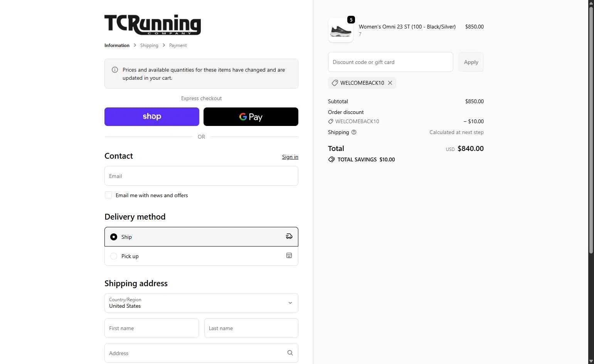Go to Shipping breadcrumb step

149,45
